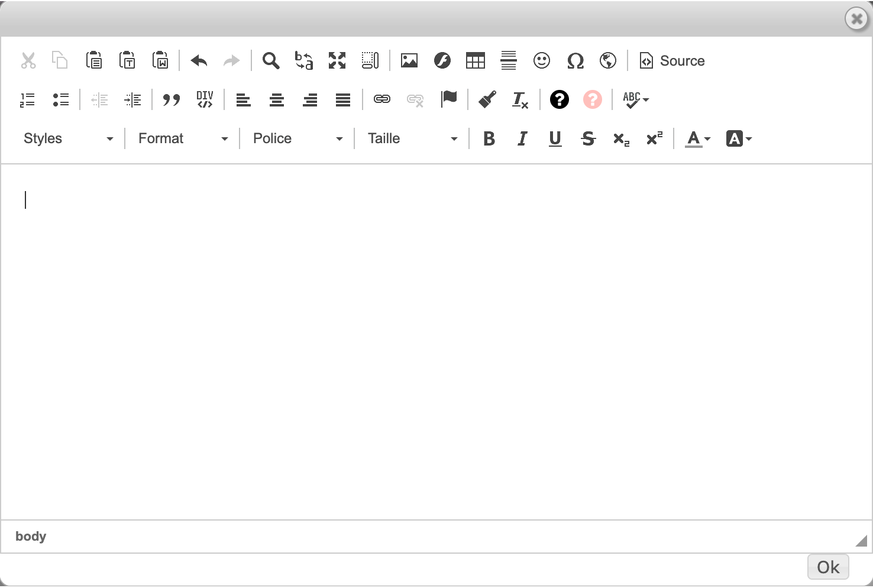
Task: Switch to Source view
Action: click(x=672, y=60)
